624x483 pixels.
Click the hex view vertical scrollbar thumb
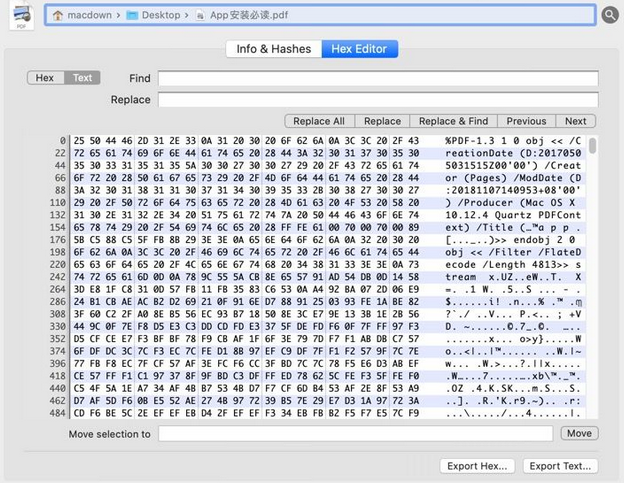click(593, 146)
